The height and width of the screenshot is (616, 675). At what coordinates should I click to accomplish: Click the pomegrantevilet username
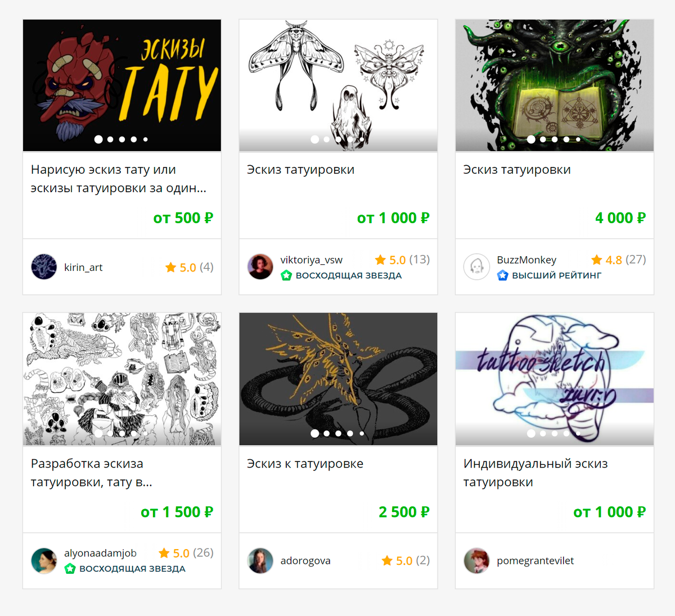pos(535,561)
